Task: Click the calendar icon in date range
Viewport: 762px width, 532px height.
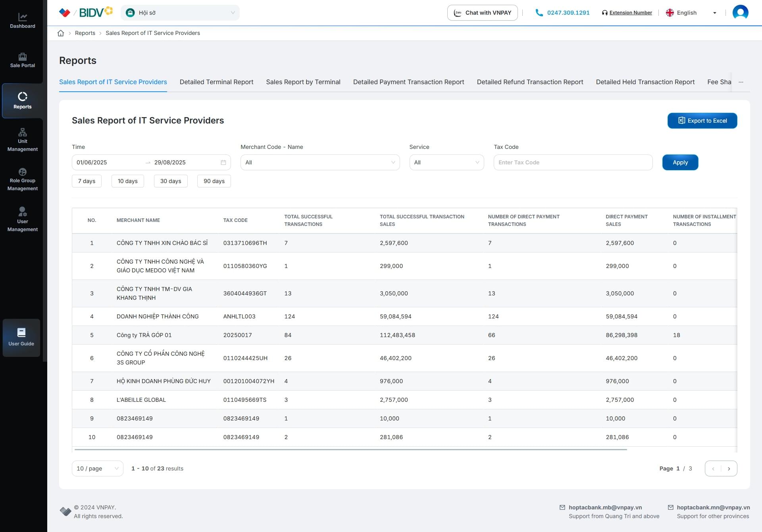Action: (223, 162)
